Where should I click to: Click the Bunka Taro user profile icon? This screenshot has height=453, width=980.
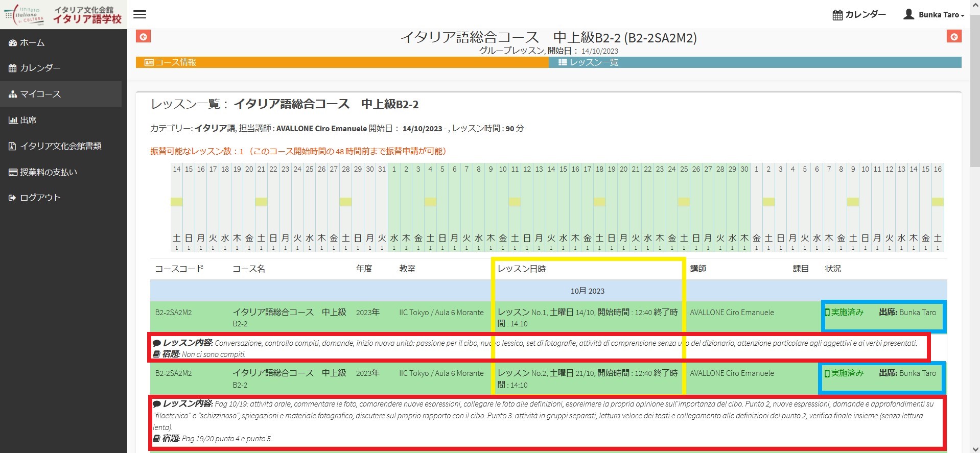(x=908, y=14)
